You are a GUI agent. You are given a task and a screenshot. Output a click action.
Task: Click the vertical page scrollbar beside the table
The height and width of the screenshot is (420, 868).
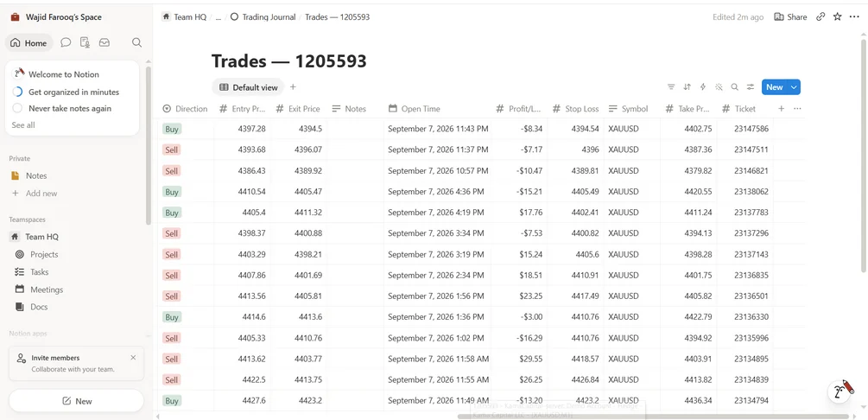(864, 156)
